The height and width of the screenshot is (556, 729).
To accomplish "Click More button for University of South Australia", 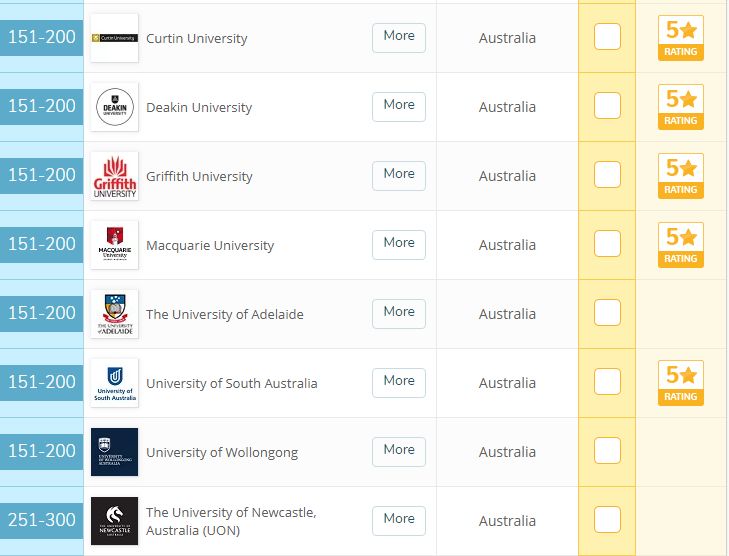I will [399, 383].
